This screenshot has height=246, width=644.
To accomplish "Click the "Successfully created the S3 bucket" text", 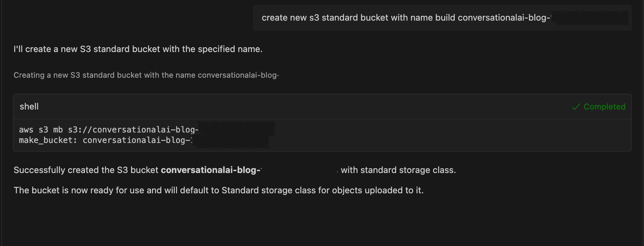I will (86, 170).
